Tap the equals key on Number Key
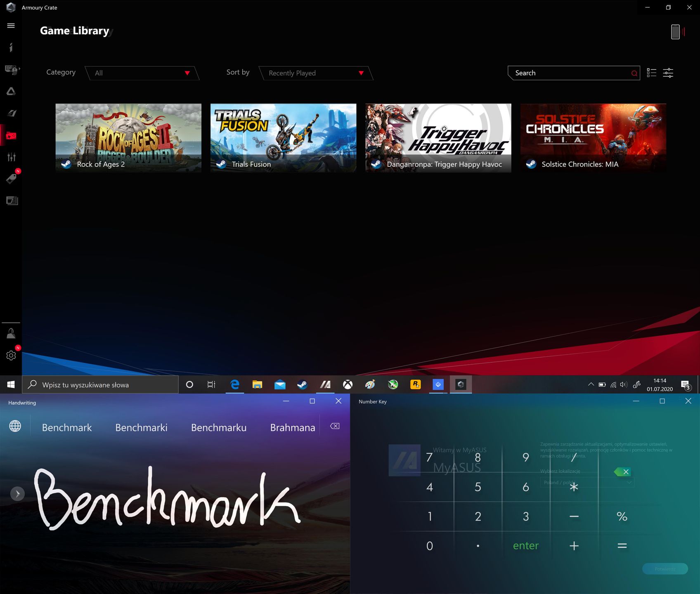The image size is (700, 594). tap(622, 546)
